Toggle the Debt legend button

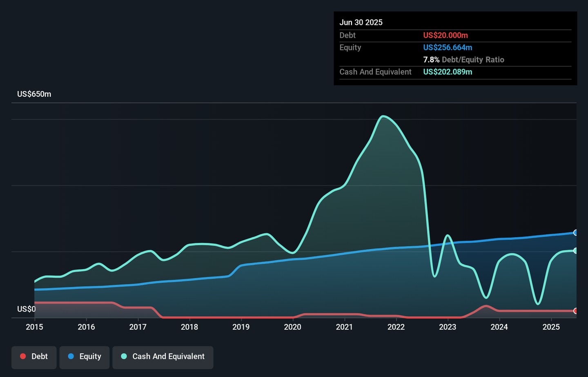point(34,357)
